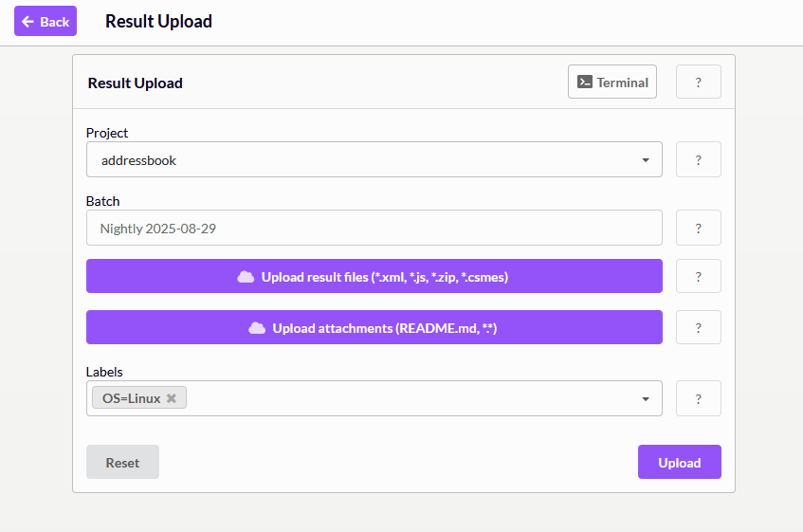Screen dimensions: 803x532
Task: Remove the OS=Linux label
Action: tap(172, 398)
